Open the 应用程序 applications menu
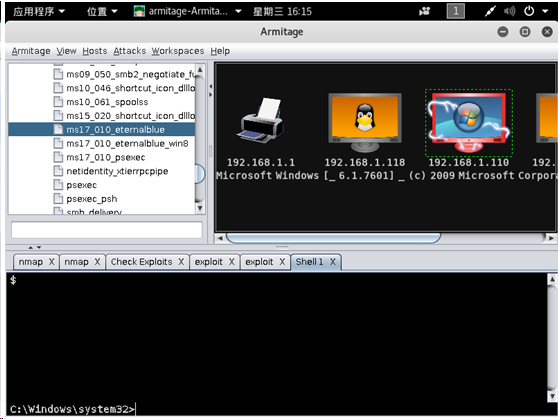558x419 pixels. click(39, 11)
